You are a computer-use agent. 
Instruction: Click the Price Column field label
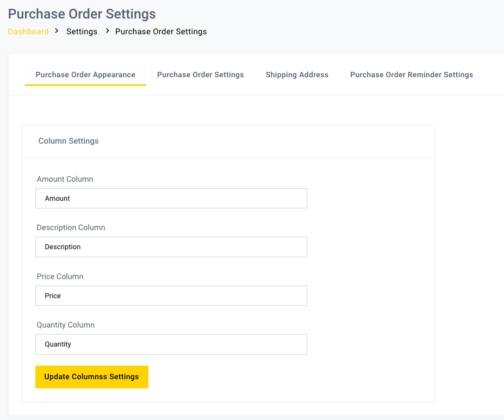coord(60,276)
